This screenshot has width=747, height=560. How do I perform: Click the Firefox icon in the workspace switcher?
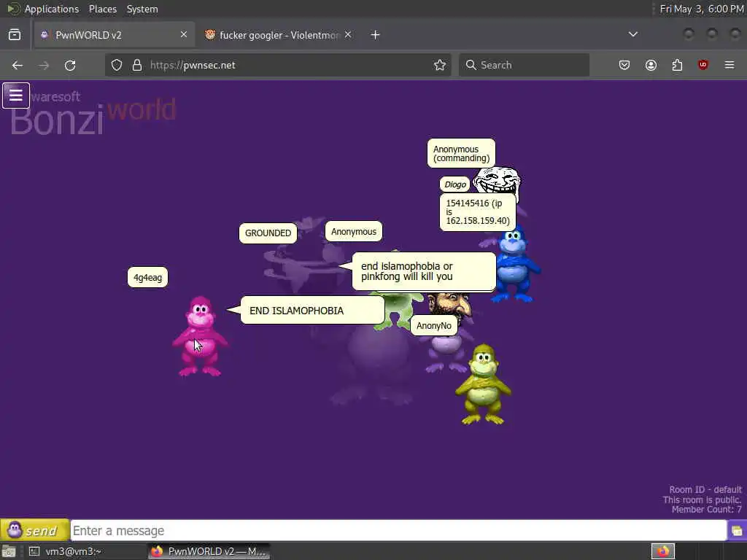[x=663, y=551]
